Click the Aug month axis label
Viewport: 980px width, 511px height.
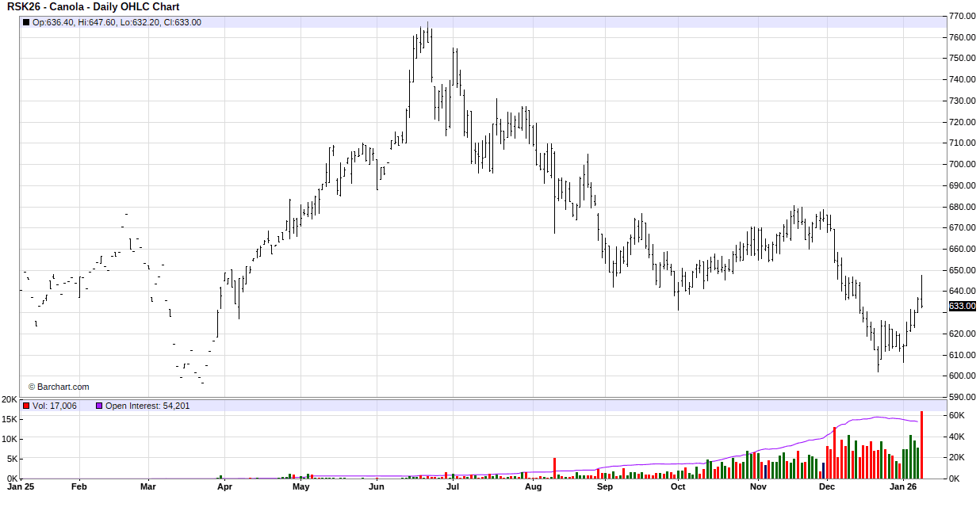(x=534, y=487)
